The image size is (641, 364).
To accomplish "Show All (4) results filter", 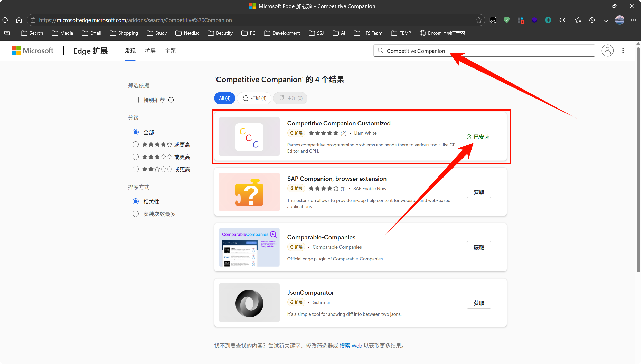I will [x=225, y=98].
